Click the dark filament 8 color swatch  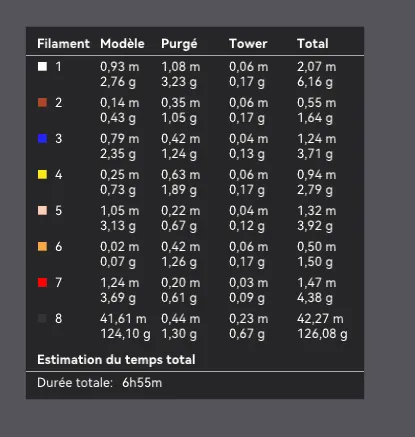pyautogui.click(x=42, y=319)
